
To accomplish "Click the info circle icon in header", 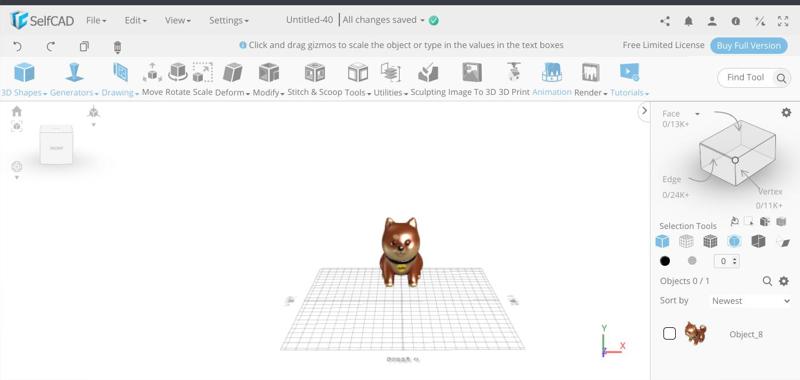I will click(736, 21).
